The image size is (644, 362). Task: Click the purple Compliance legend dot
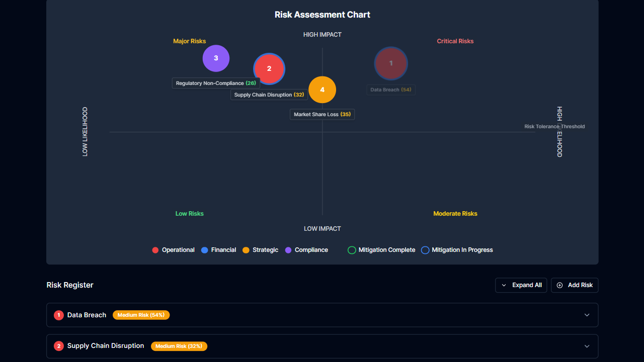[x=286, y=250]
